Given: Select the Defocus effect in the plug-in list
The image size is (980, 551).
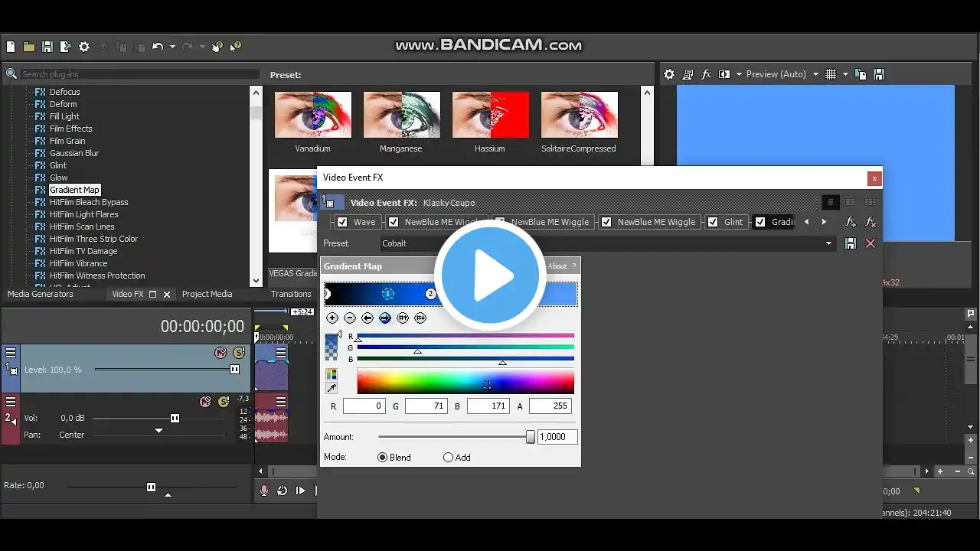Looking at the screenshot, I should tap(64, 92).
